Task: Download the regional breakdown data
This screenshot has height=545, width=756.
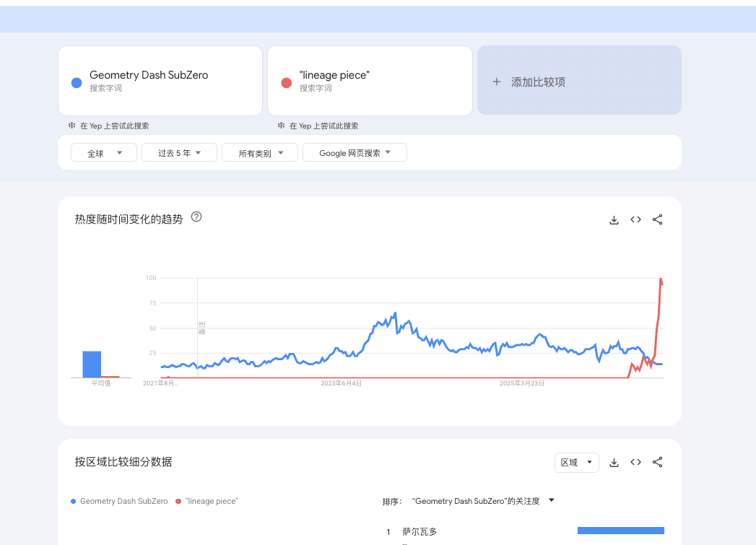Action: (614, 463)
